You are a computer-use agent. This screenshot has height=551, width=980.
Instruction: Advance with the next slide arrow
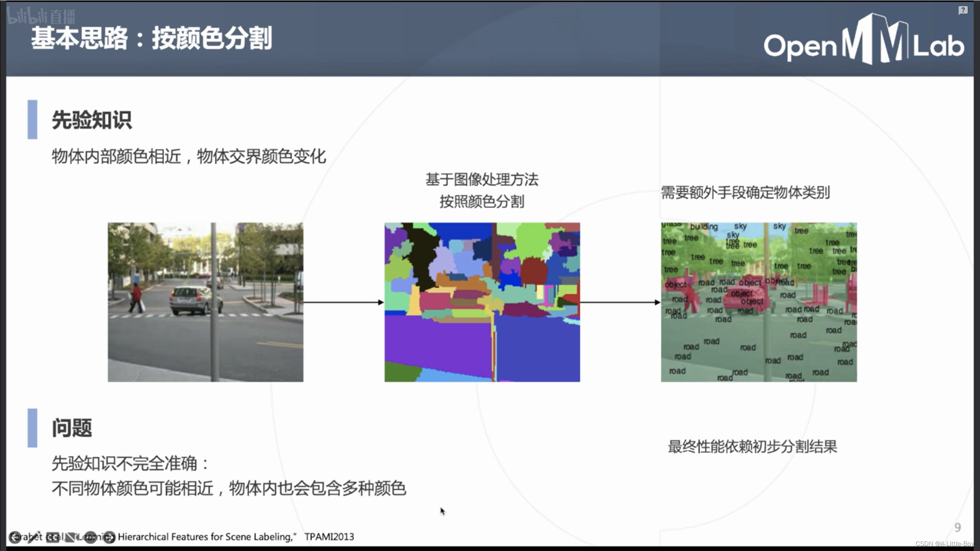click(109, 537)
